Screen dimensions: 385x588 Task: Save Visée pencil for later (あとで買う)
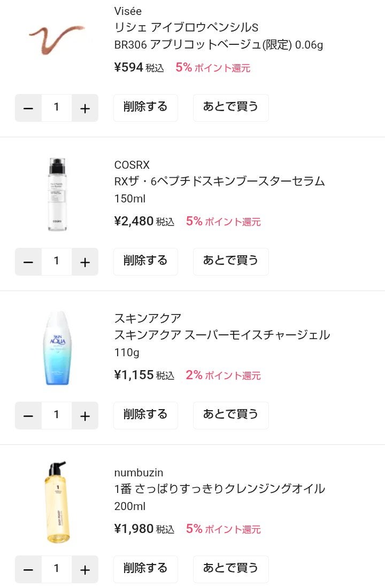[230, 107]
